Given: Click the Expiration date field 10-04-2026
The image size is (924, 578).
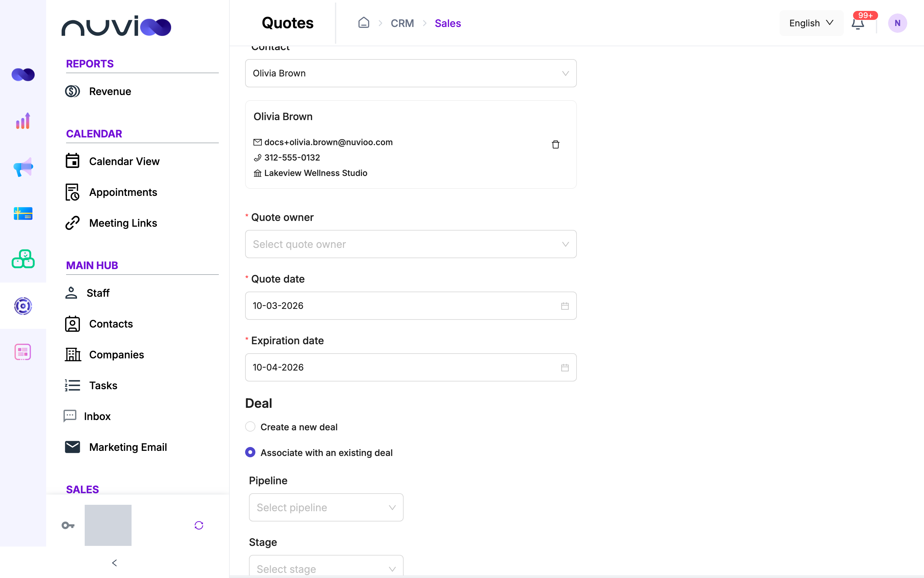Looking at the screenshot, I should (411, 367).
